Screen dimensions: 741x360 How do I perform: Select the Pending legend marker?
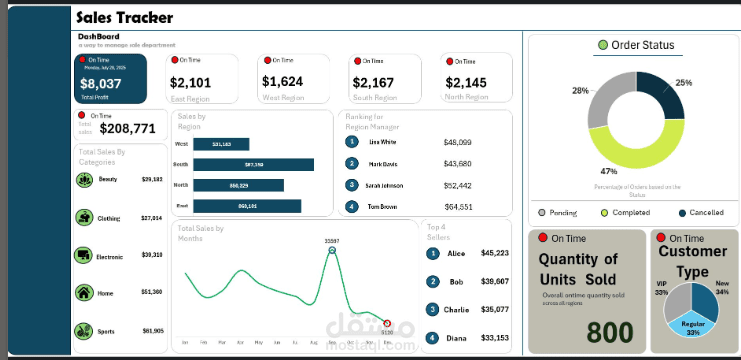coord(542,213)
